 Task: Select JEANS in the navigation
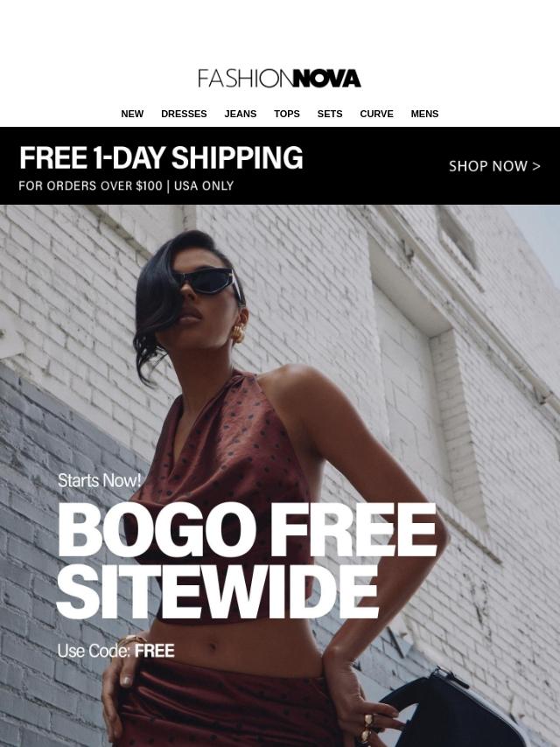tap(241, 114)
